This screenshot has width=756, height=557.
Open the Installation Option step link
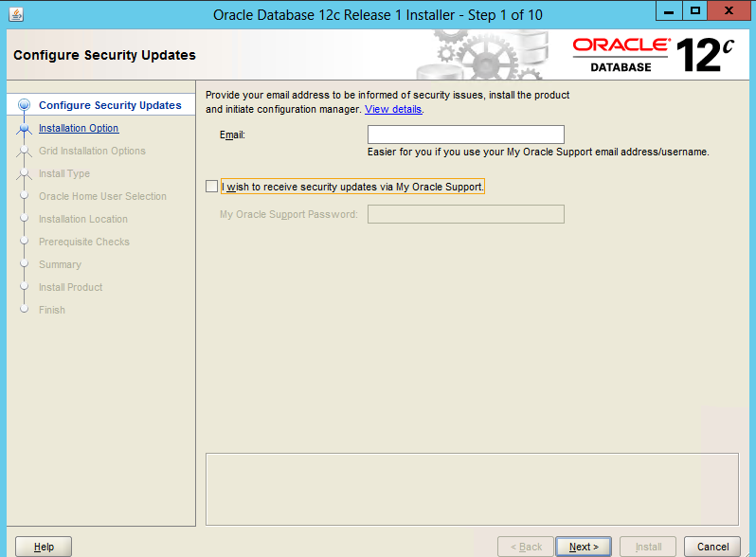click(79, 128)
